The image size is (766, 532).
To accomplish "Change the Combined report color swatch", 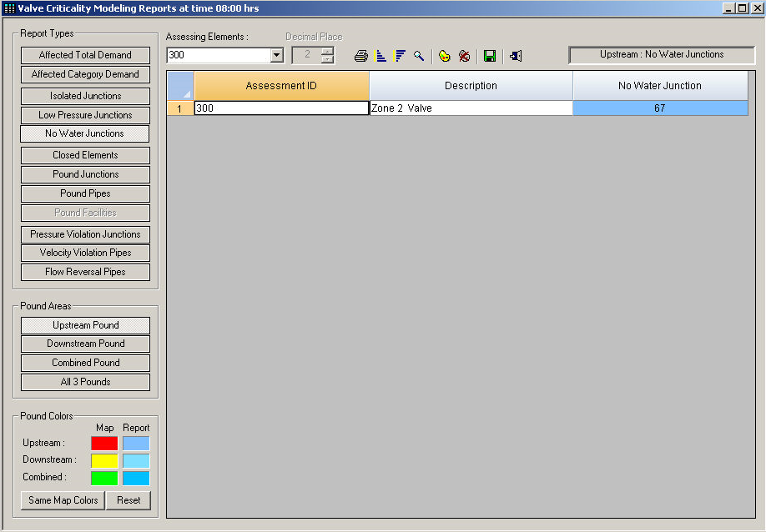I will point(136,478).
